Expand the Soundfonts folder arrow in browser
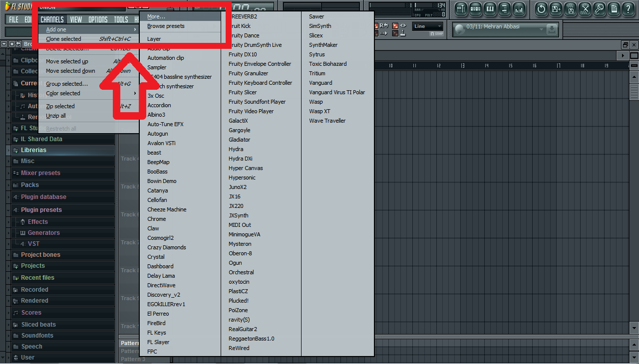Viewport: 639px width, 364px height. click(9, 336)
